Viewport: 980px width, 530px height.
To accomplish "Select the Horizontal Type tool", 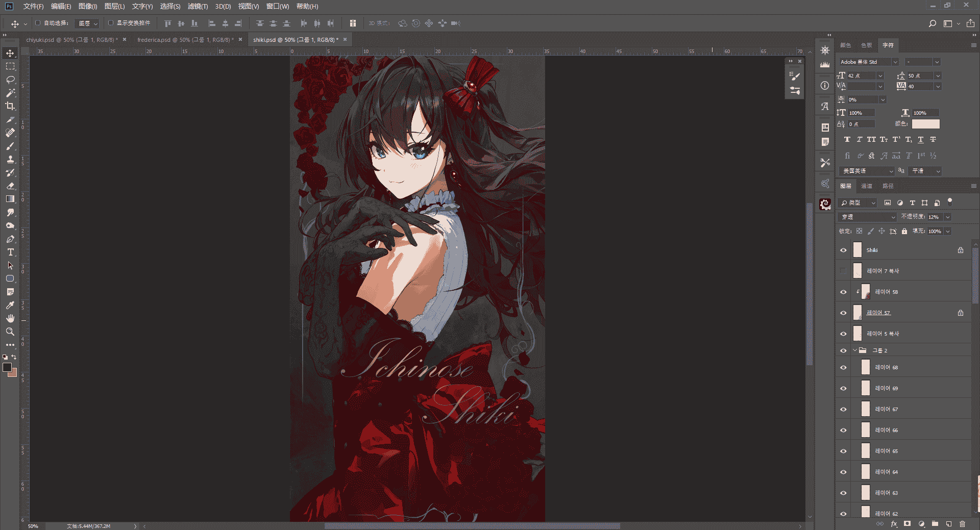I will (x=10, y=252).
